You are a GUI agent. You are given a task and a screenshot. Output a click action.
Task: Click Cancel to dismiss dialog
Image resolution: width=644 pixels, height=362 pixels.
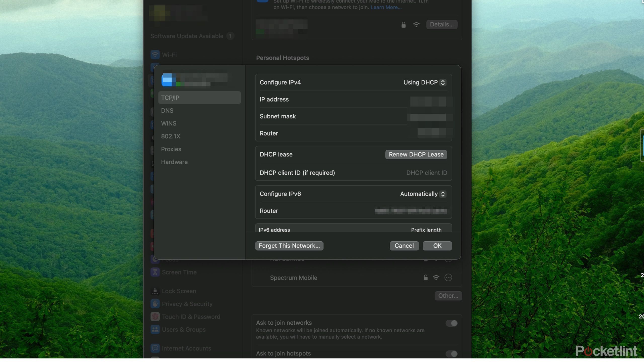(x=404, y=245)
